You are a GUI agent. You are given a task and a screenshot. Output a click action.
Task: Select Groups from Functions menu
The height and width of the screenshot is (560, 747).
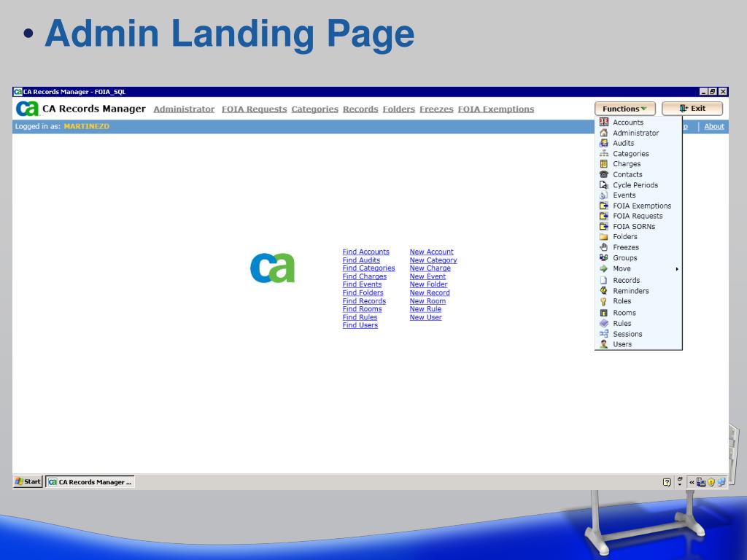click(x=624, y=257)
